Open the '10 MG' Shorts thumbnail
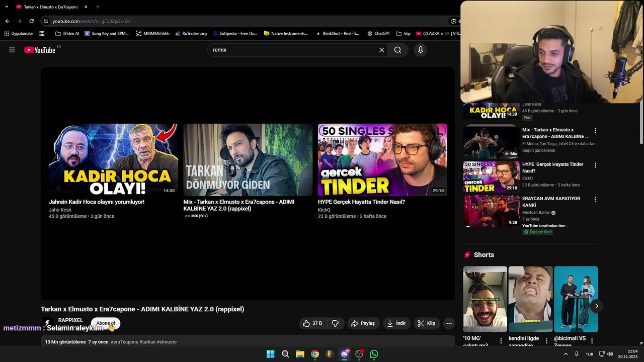The image size is (644, 362). click(x=485, y=299)
